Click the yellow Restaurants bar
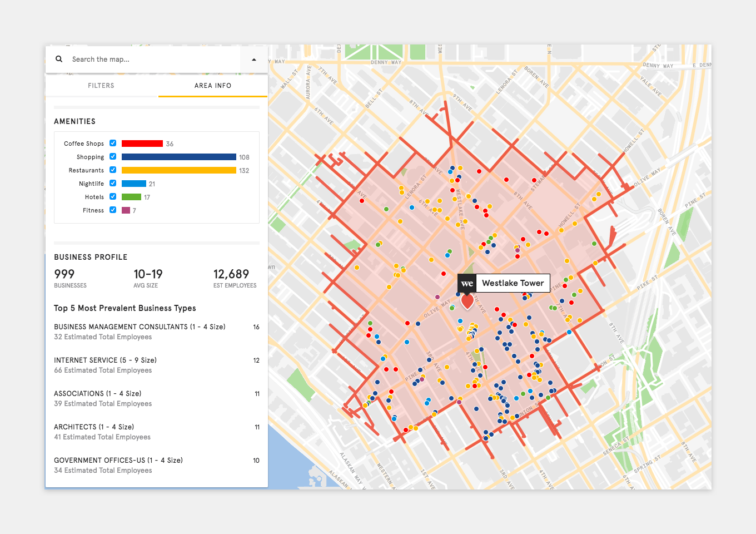The width and height of the screenshot is (756, 534). 179,170
